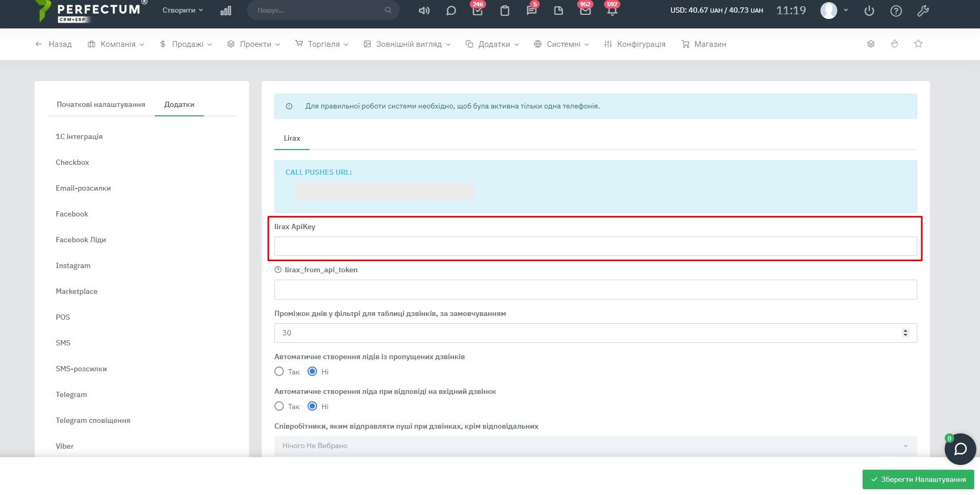Open the statistics bar chart icon
The width and height of the screenshot is (980, 495).
tap(226, 11)
